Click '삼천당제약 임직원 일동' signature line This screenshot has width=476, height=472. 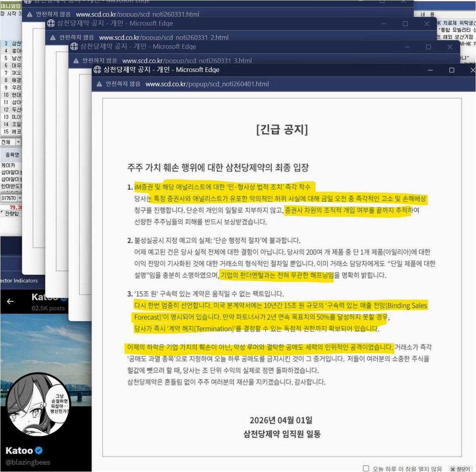282,434
